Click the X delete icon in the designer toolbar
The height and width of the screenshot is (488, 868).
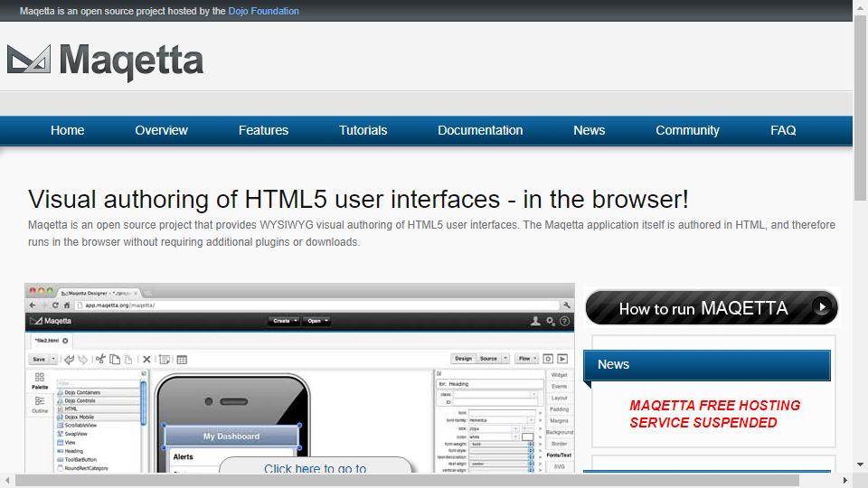pyautogui.click(x=146, y=359)
